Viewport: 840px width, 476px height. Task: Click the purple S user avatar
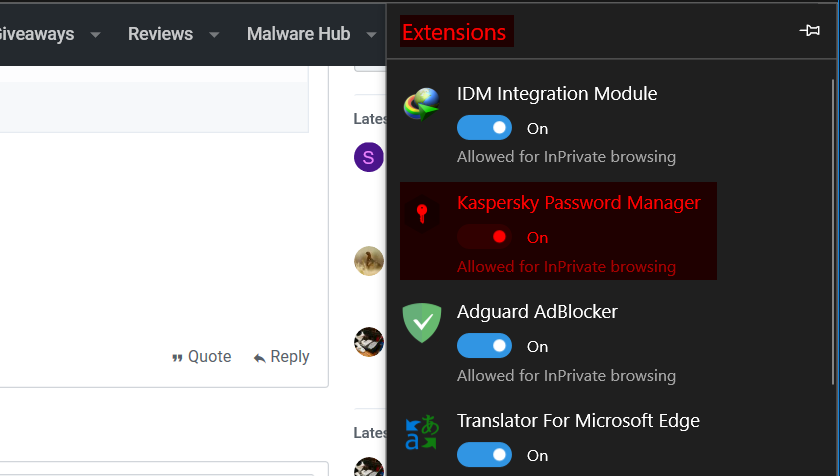point(369,157)
